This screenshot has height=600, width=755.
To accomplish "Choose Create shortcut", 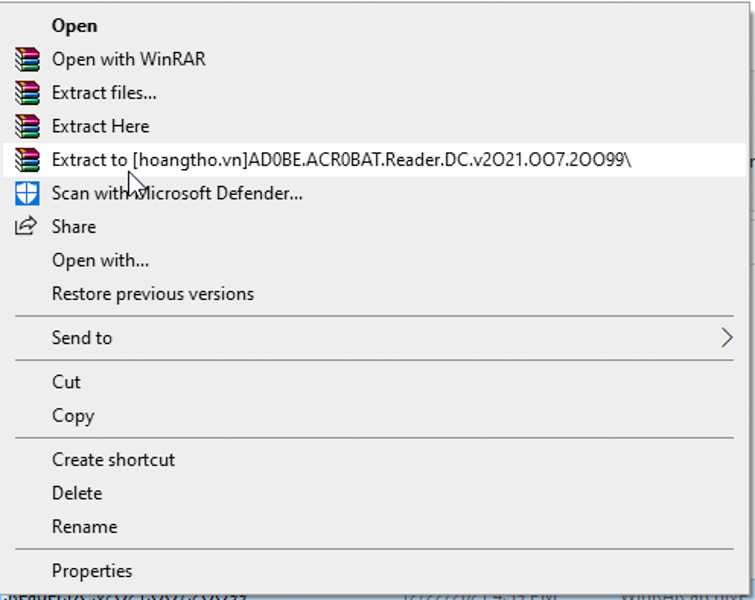I will click(113, 460).
